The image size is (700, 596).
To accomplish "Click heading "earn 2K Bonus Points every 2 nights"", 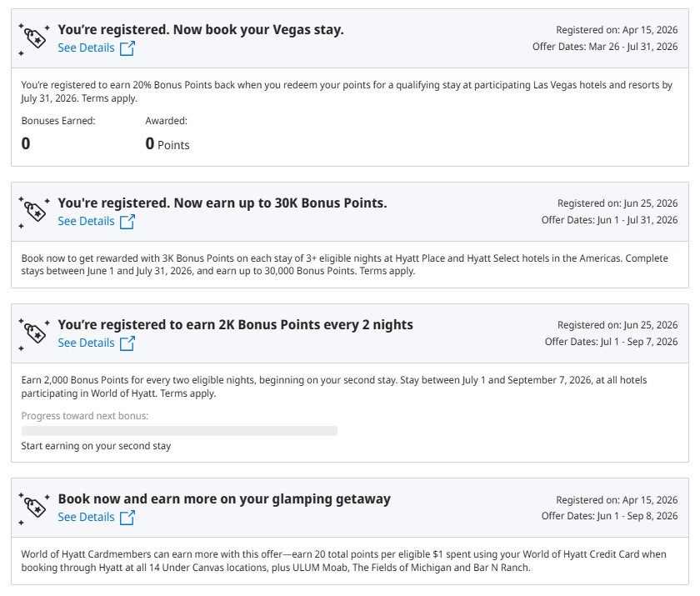I will (x=299, y=324).
